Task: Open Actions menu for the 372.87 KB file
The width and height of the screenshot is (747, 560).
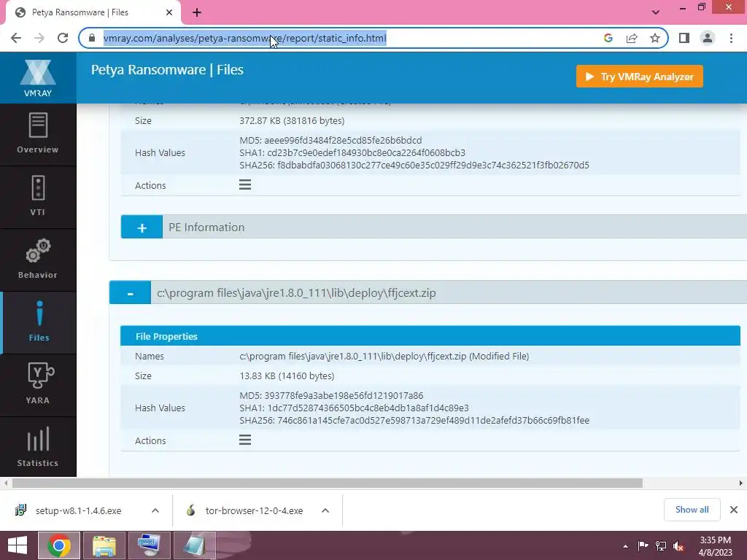Action: click(x=245, y=184)
